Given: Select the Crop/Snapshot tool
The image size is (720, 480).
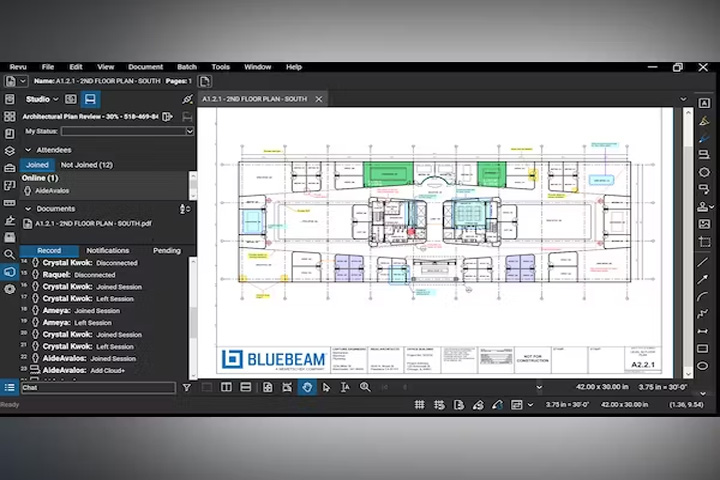Looking at the screenshot, I should [x=704, y=242].
